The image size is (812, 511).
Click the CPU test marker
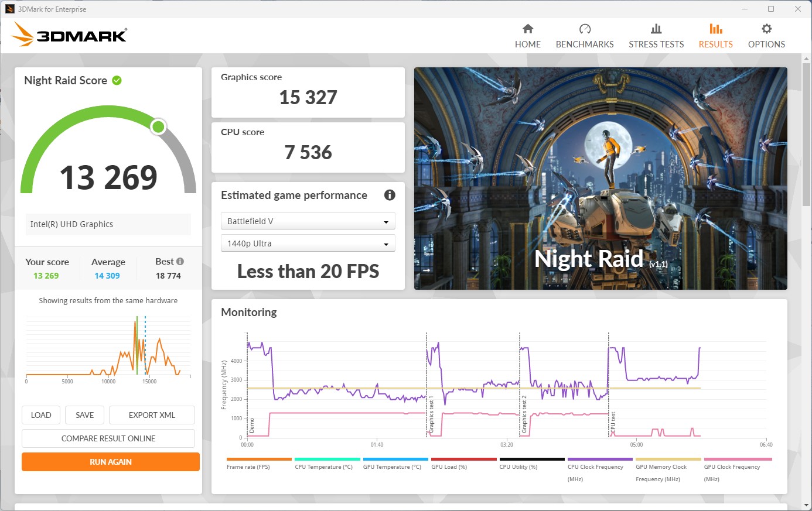pyautogui.click(x=613, y=423)
